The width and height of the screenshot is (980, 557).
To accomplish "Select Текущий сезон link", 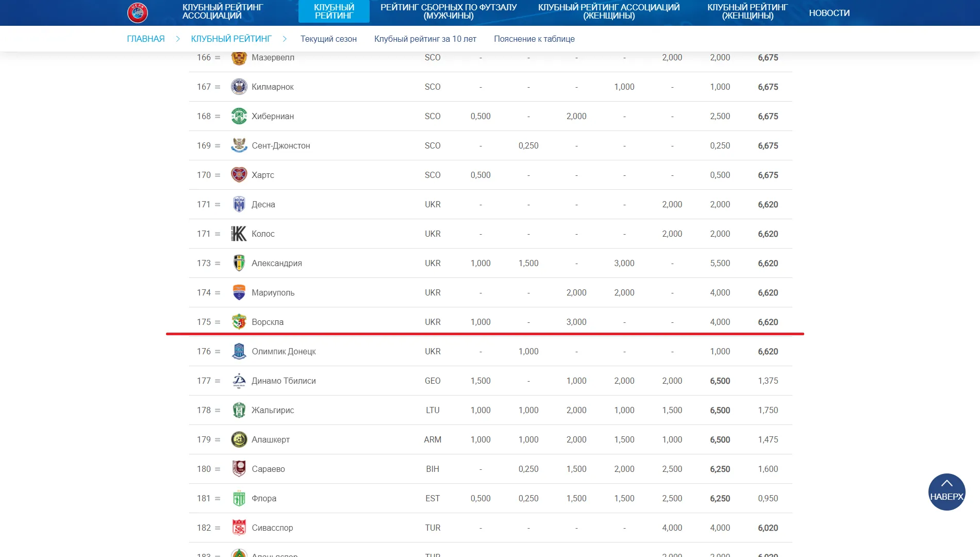I will (x=328, y=39).
